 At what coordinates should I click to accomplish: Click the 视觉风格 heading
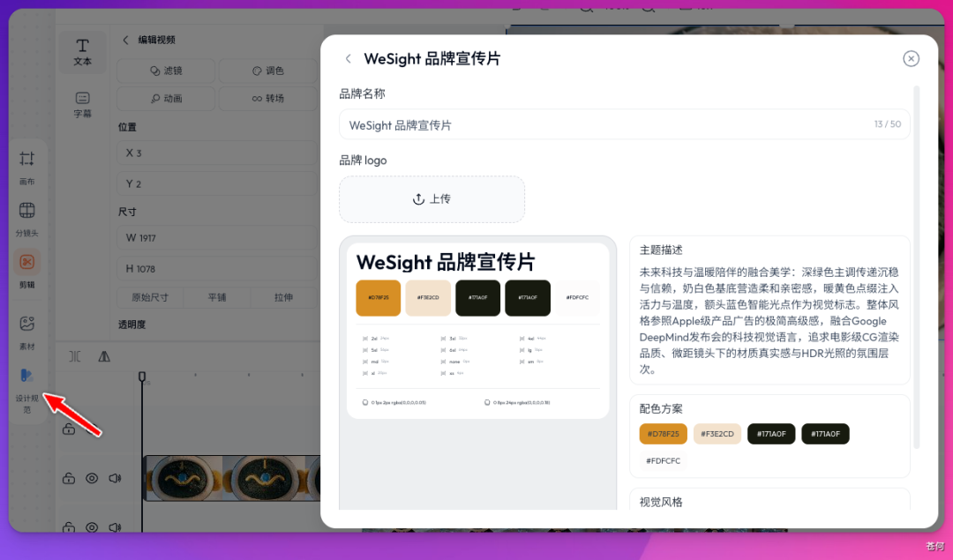point(661,502)
